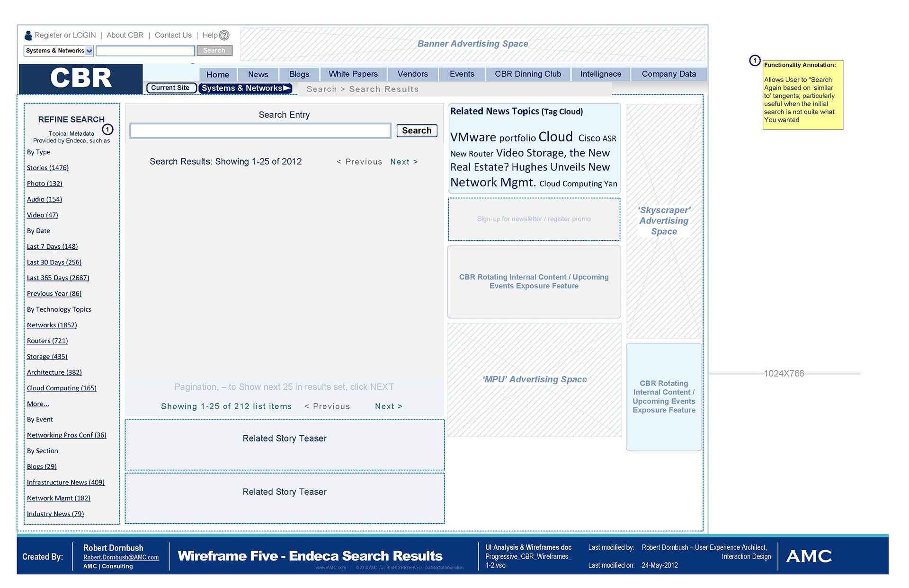Click the Search Entry text field

tap(260, 131)
